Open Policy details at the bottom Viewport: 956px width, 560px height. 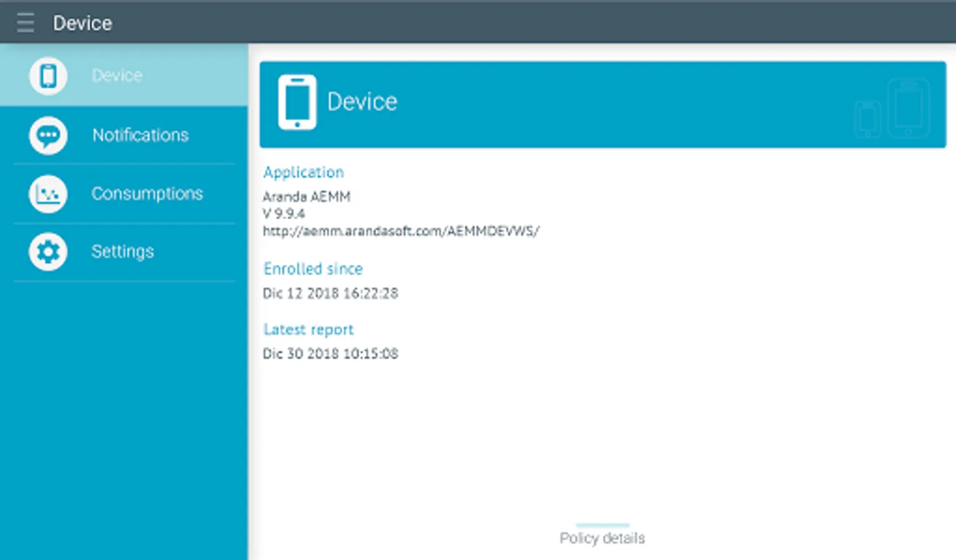click(x=602, y=538)
